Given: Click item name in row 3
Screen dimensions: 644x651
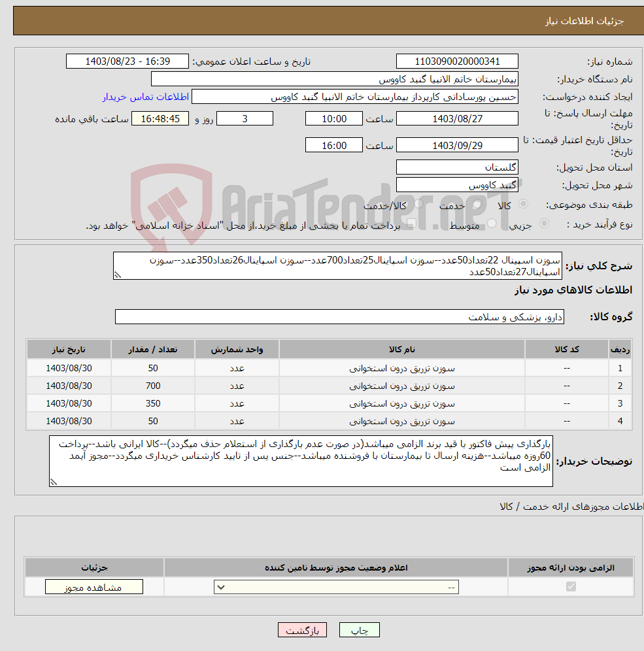Looking at the screenshot, I should point(402,403).
